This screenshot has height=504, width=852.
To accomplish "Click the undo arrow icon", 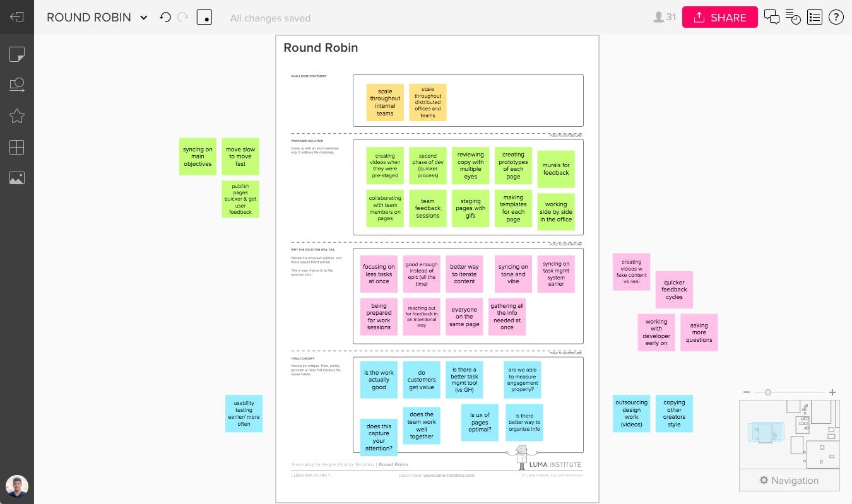I will pyautogui.click(x=165, y=17).
